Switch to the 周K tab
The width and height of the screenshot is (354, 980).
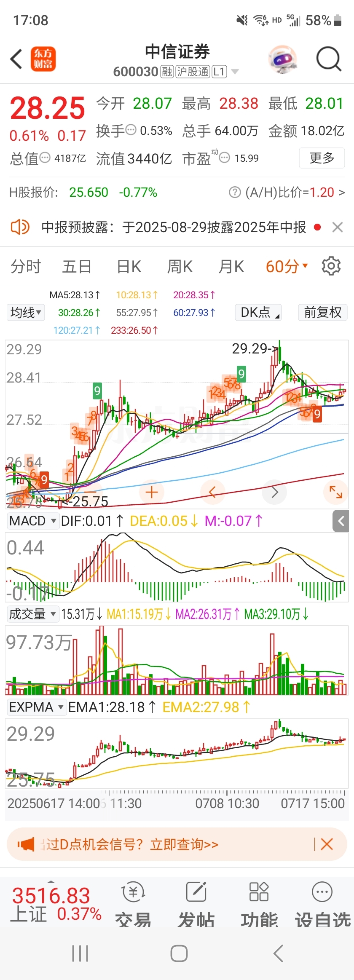click(x=180, y=266)
